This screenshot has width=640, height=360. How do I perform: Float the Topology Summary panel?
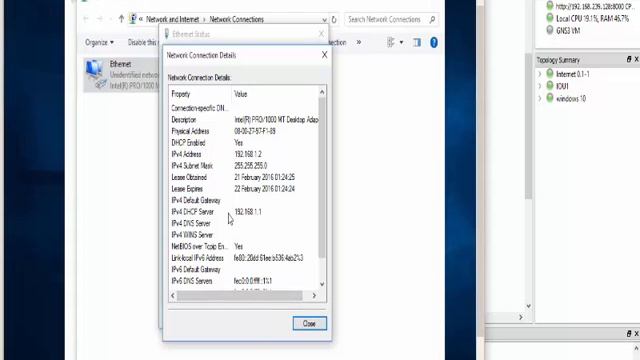click(629, 60)
